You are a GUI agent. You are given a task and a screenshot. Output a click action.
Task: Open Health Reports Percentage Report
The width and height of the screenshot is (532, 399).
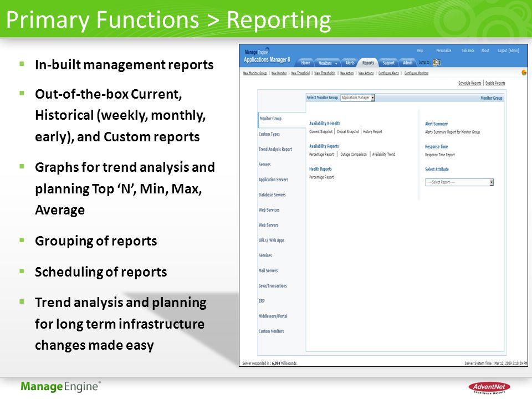coord(321,177)
